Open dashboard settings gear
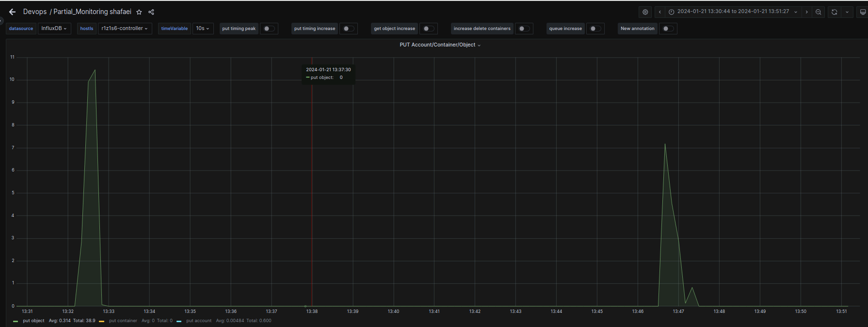 point(645,12)
